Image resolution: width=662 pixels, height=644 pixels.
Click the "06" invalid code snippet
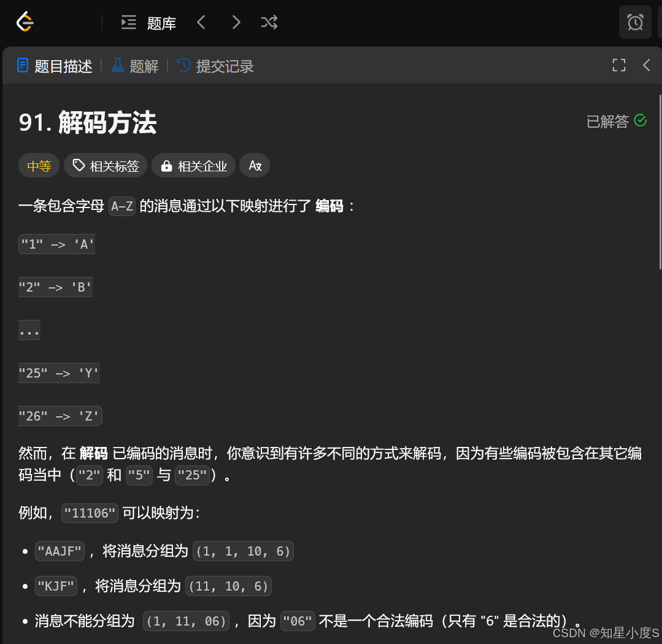pyautogui.click(x=298, y=621)
